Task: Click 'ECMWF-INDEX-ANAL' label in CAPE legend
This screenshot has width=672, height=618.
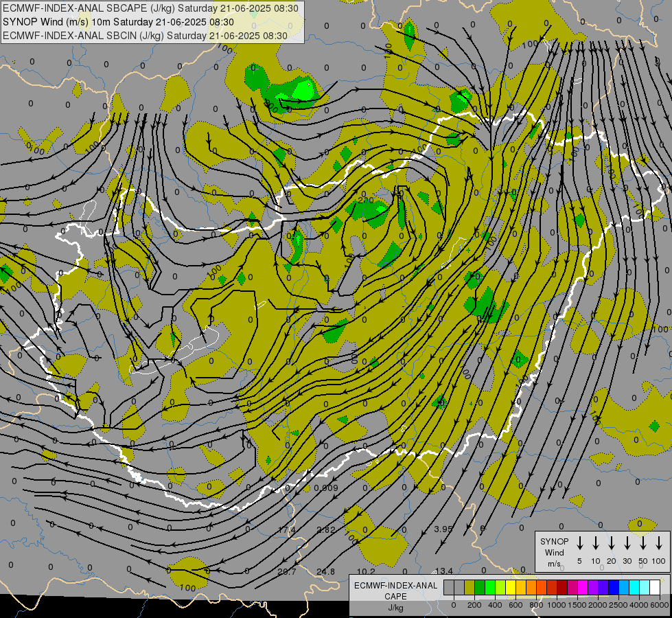Action: click(395, 586)
